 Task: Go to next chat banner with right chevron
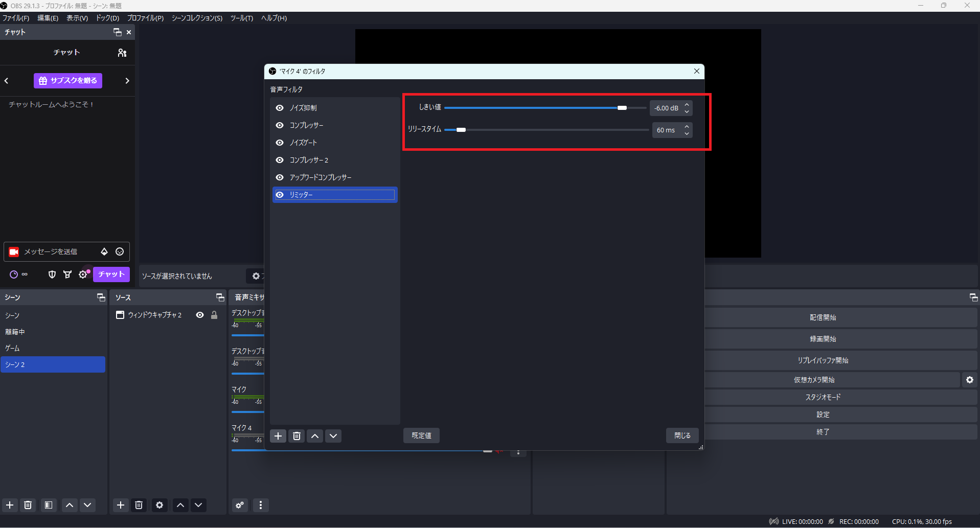[127, 81]
